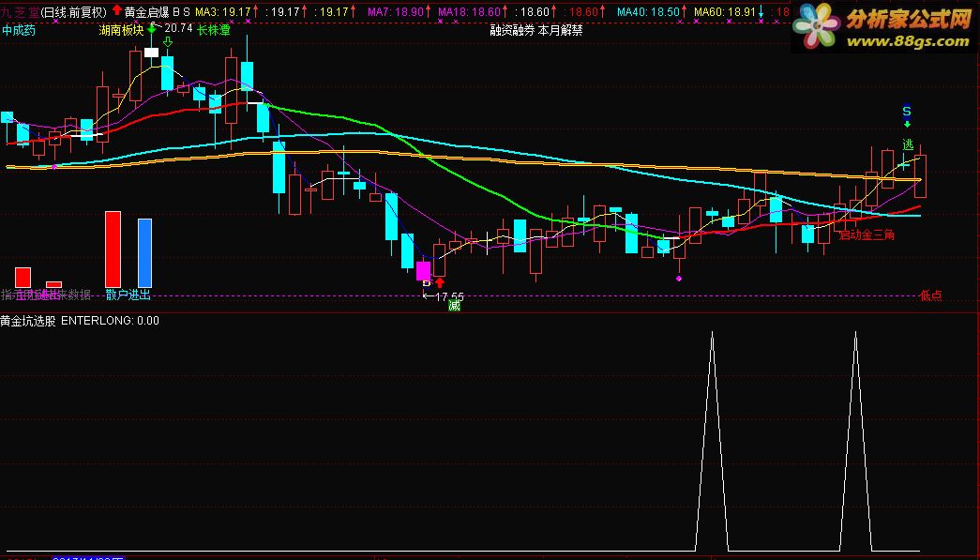This screenshot has height=560, width=980.
Task: Click the 17.55 low price label
Action: point(449,296)
